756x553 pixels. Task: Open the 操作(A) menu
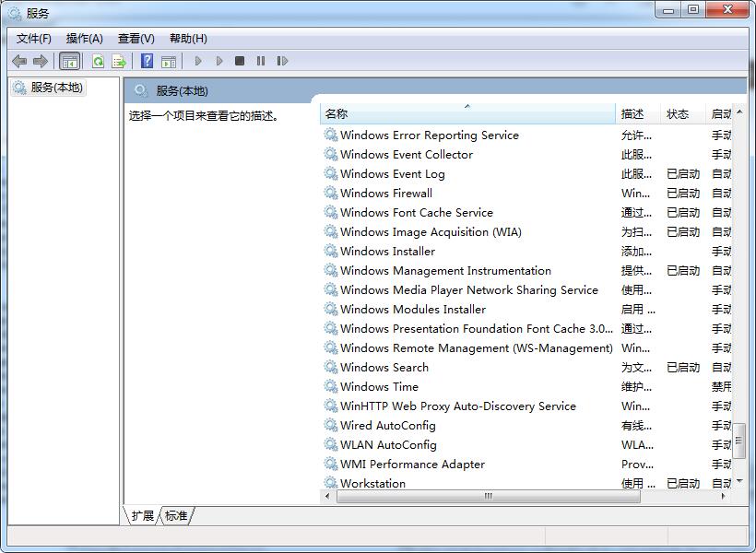click(x=84, y=39)
